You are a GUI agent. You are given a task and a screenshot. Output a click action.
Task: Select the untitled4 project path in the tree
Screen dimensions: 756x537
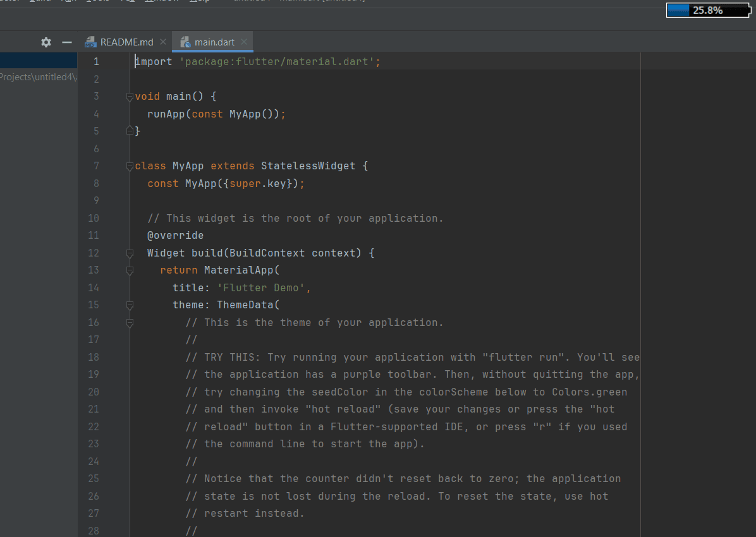pyautogui.click(x=38, y=78)
